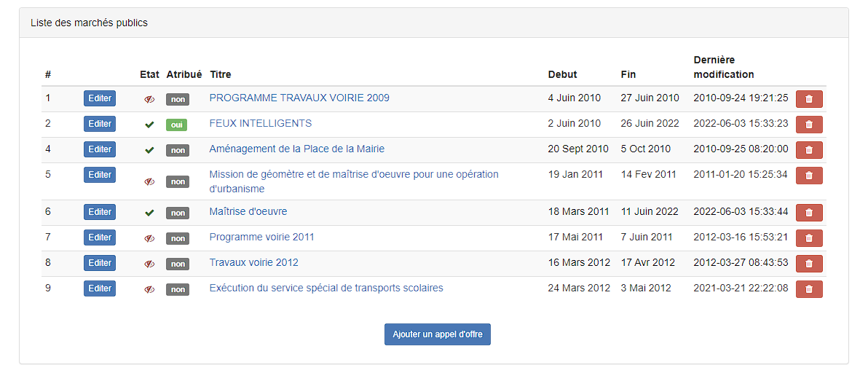Toggle 'non' badge for Maîtrise d'oeuvre

[x=178, y=213]
